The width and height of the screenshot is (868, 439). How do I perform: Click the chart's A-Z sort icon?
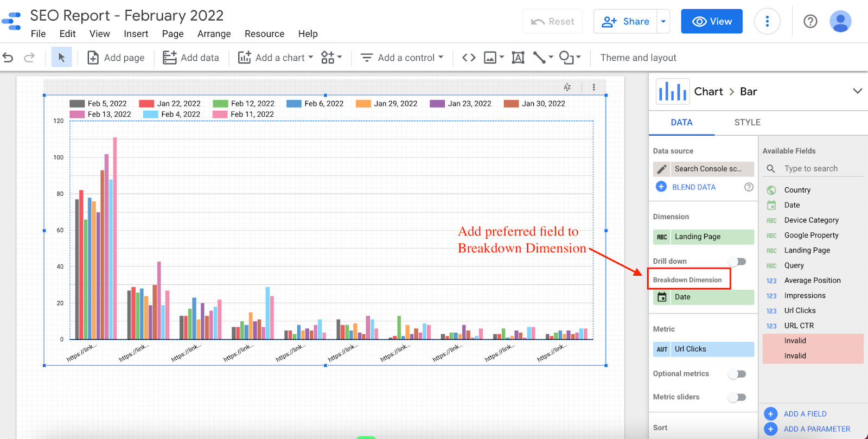pos(567,87)
